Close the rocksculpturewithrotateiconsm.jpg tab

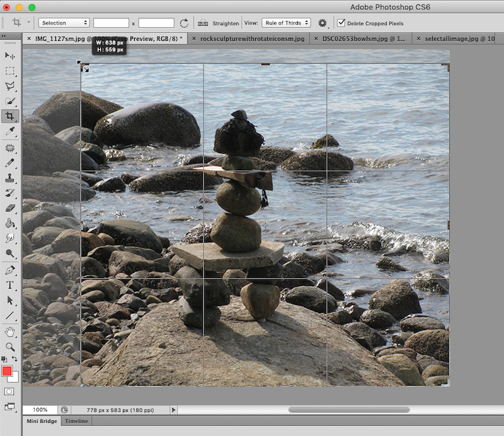point(194,38)
